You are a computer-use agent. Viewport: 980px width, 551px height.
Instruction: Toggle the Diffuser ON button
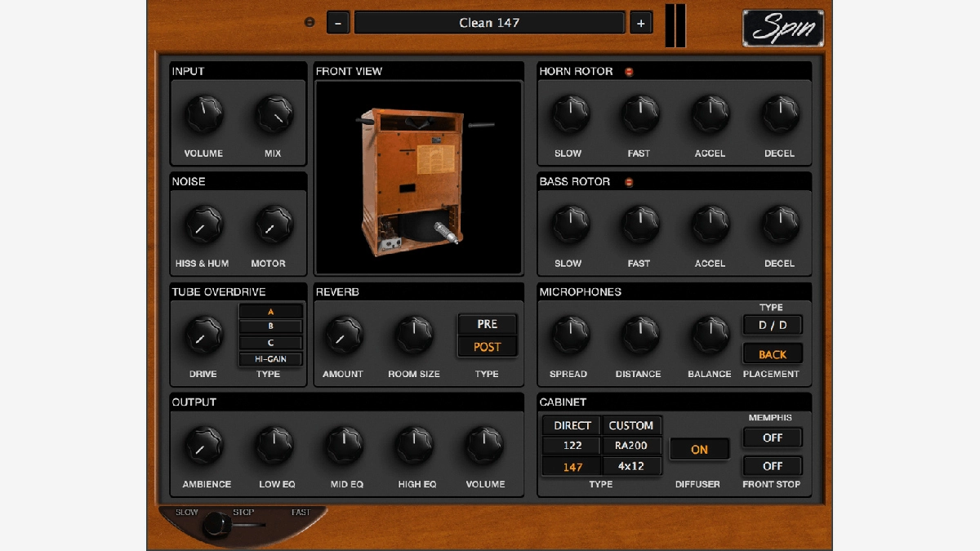(x=699, y=449)
